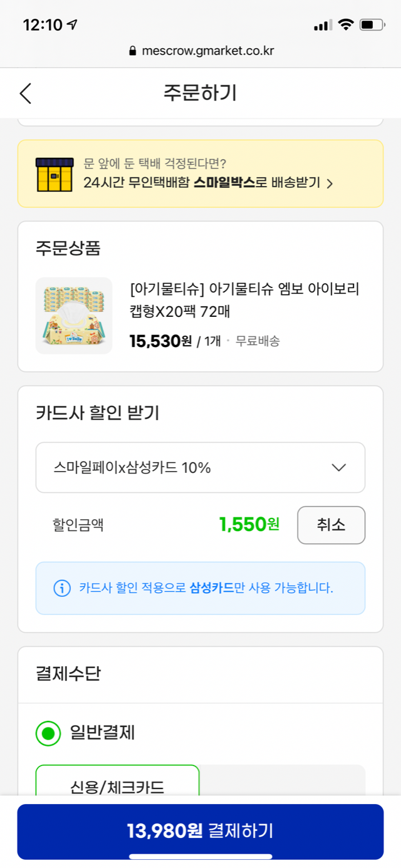Viewport: 401px width, 868px height.
Task: Select the empty tab beside 신용/체크카드
Action: 282,782
